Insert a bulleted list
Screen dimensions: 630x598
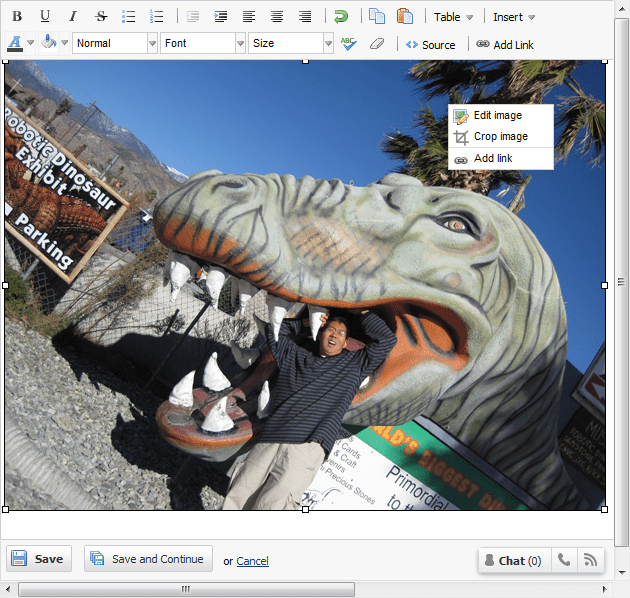click(x=128, y=16)
